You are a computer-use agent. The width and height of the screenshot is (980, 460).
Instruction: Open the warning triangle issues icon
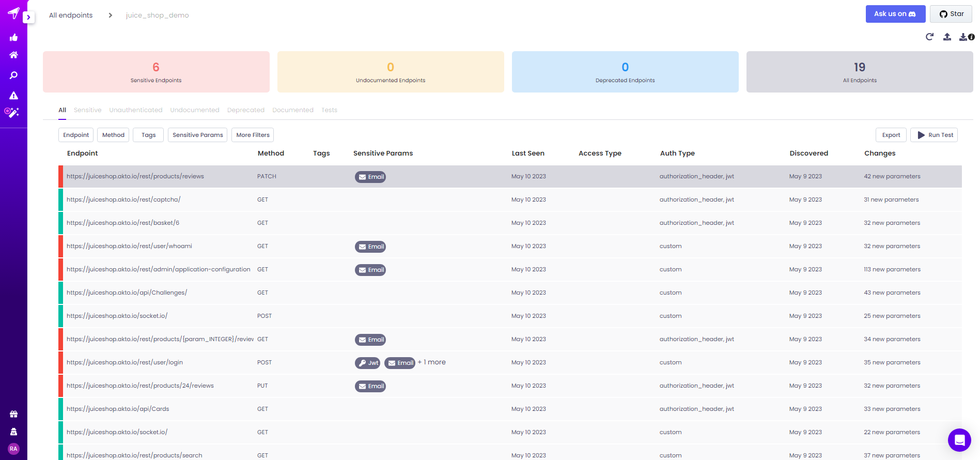pos(13,96)
